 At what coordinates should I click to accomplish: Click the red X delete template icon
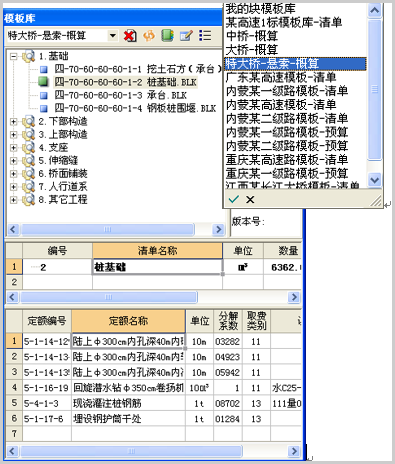click(130, 36)
